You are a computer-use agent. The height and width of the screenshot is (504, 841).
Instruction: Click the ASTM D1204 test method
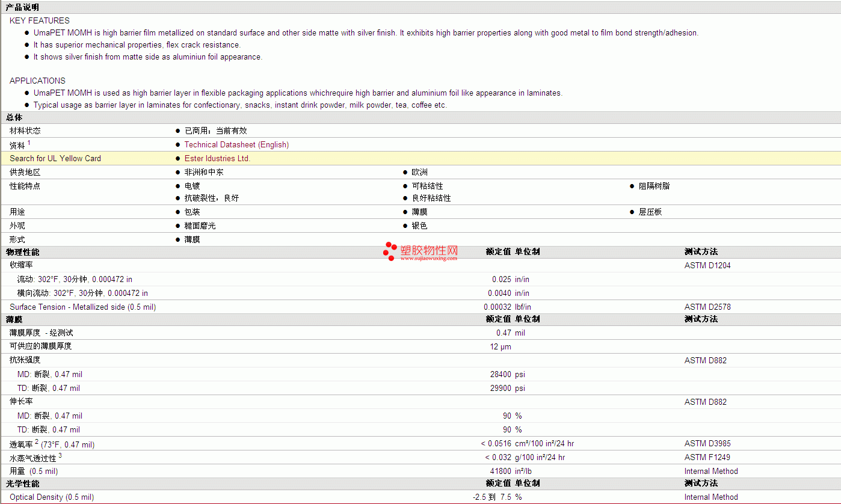(707, 265)
